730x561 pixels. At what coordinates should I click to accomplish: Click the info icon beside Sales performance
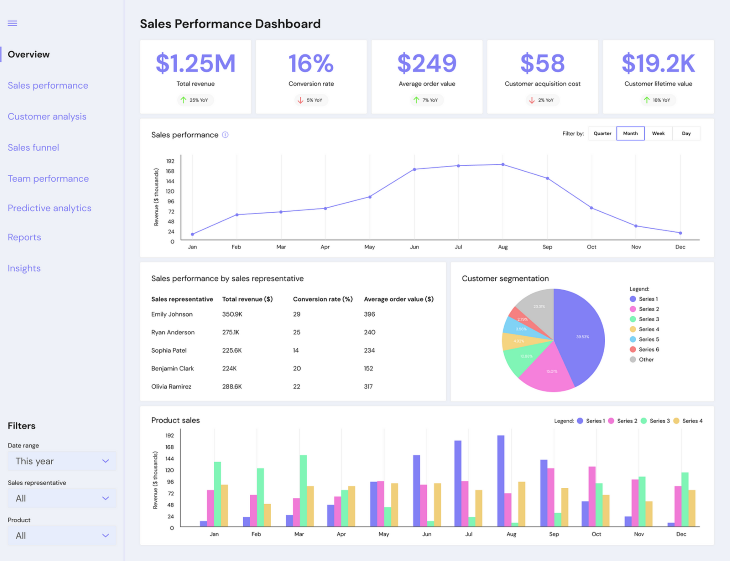pyautogui.click(x=225, y=135)
